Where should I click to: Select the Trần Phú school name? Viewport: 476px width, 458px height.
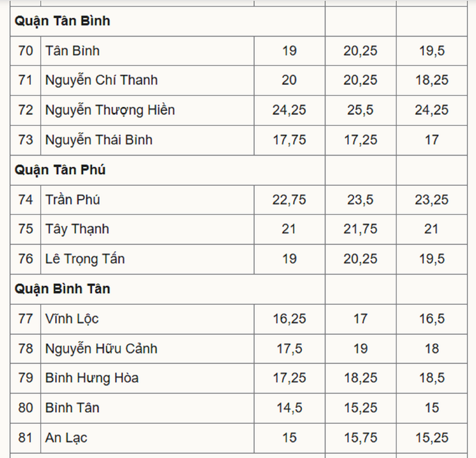tap(73, 200)
